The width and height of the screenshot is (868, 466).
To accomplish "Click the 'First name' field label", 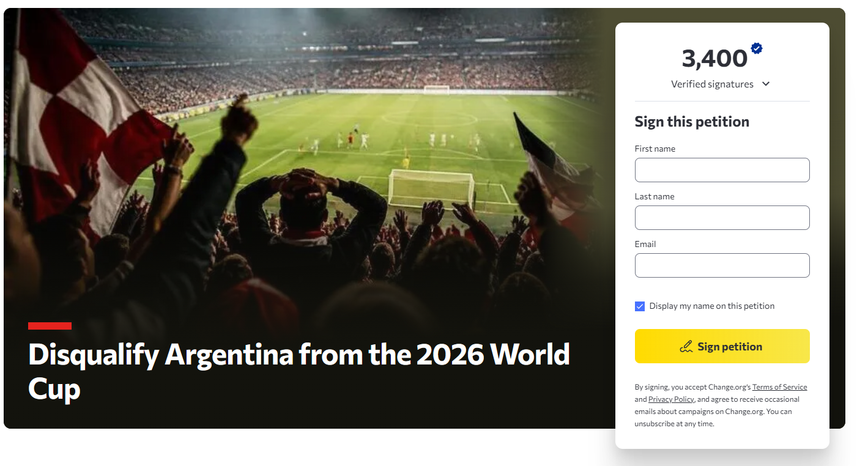I will pyautogui.click(x=655, y=149).
